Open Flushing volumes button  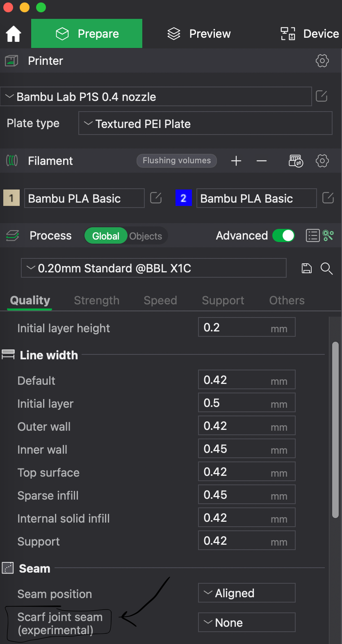pyautogui.click(x=177, y=160)
